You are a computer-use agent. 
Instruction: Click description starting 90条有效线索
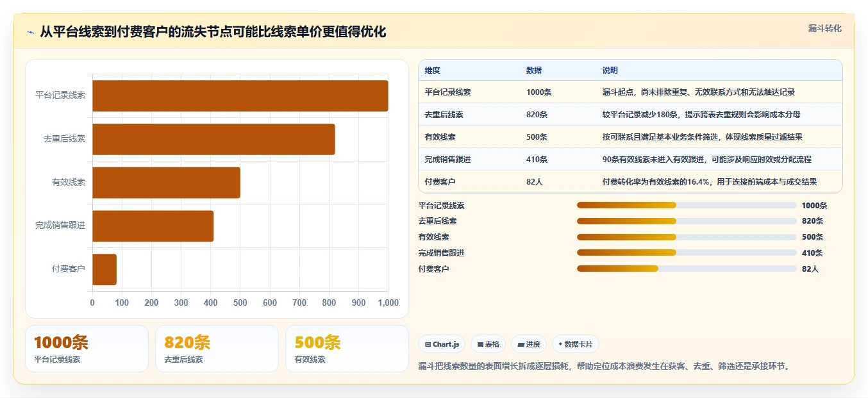(x=707, y=160)
